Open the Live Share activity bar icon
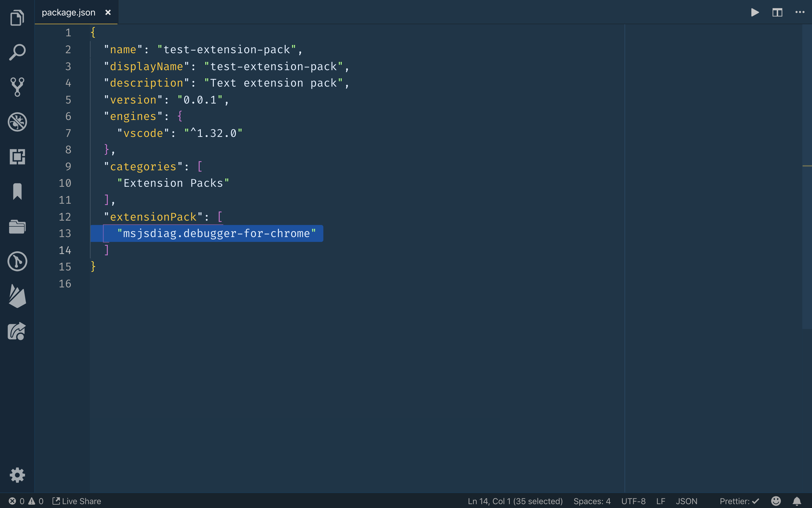812x508 pixels. coord(17,331)
